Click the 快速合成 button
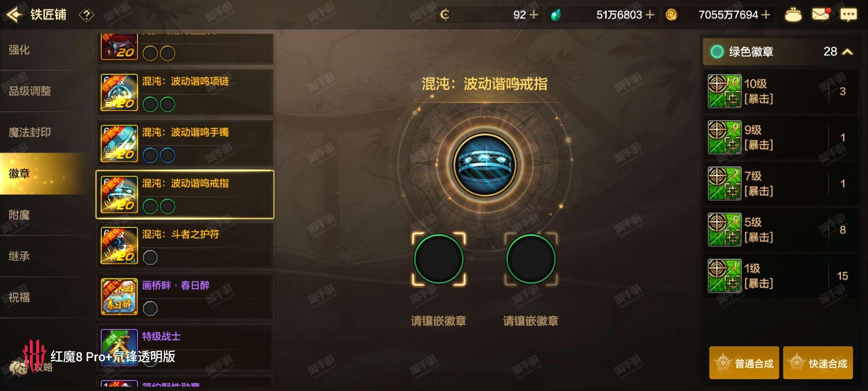The image size is (868, 391). (x=818, y=363)
